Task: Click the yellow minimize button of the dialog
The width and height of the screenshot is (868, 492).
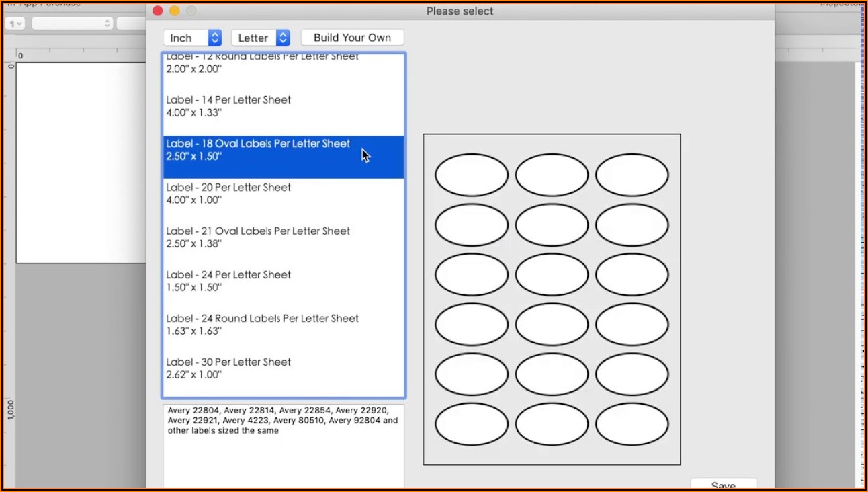Action: 174,11
